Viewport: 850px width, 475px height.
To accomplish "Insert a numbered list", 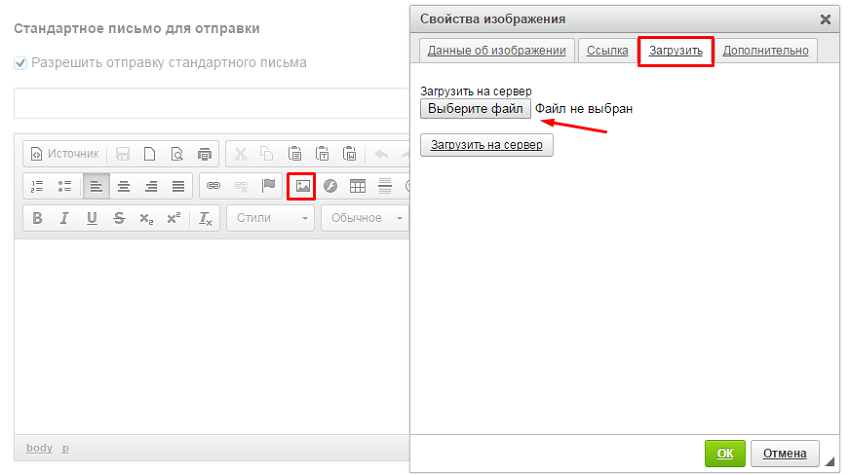I will (38, 186).
